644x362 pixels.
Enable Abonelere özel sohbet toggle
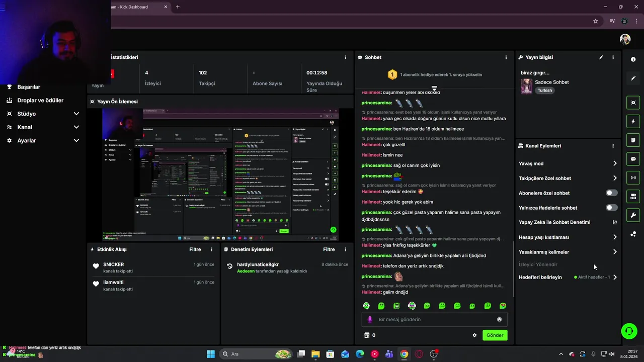pos(611,193)
